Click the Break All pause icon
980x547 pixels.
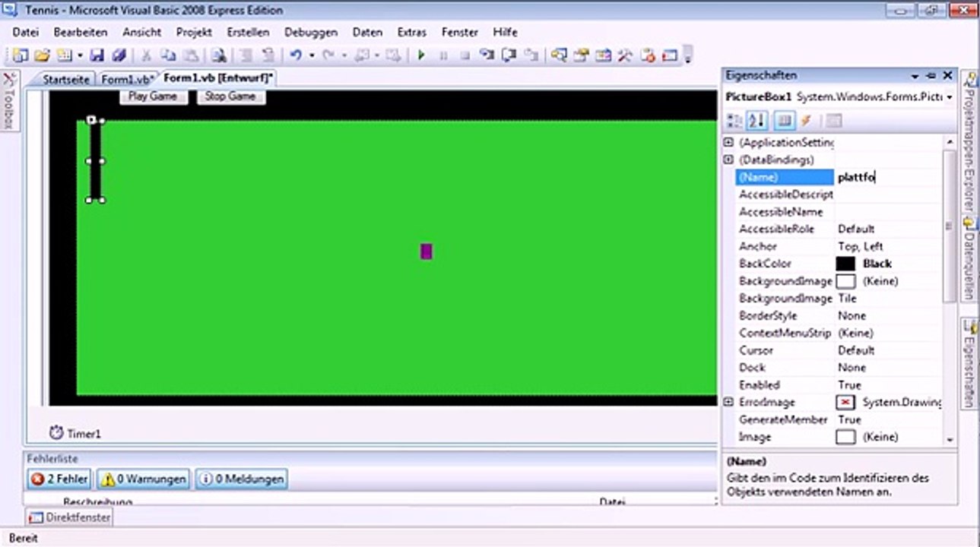coord(444,55)
